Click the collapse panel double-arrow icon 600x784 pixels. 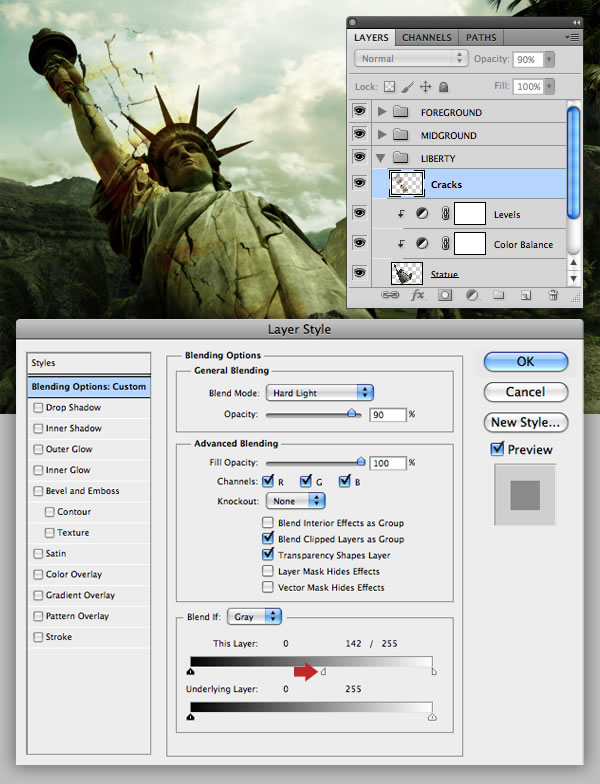576,22
